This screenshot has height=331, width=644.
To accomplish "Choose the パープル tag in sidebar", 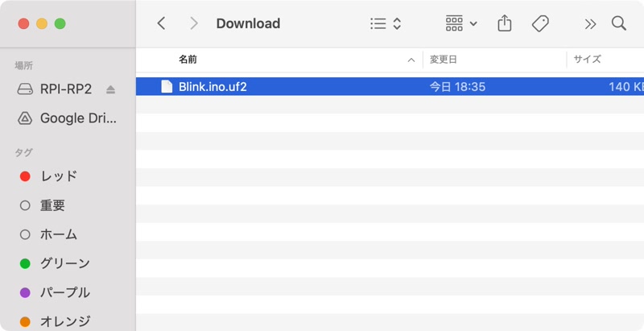I will click(x=64, y=292).
